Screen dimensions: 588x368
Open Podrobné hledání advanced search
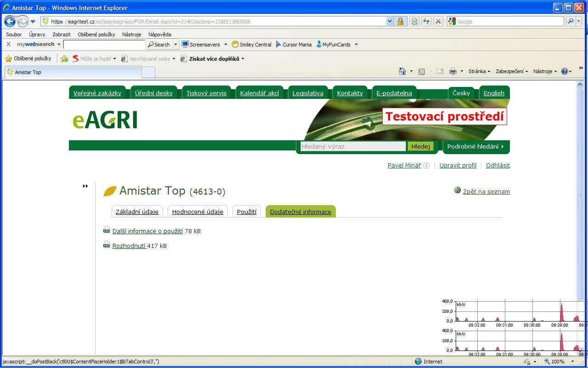pyautogui.click(x=475, y=146)
